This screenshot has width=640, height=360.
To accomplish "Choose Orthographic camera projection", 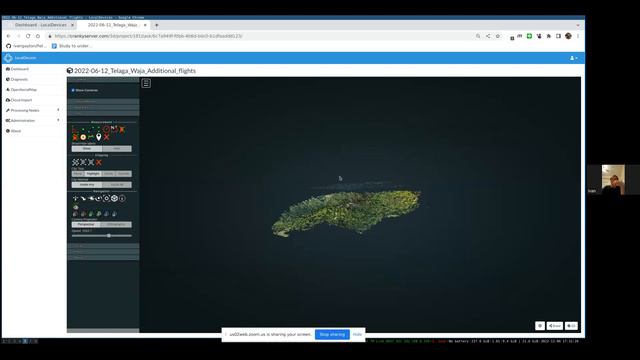I will 116,224.
